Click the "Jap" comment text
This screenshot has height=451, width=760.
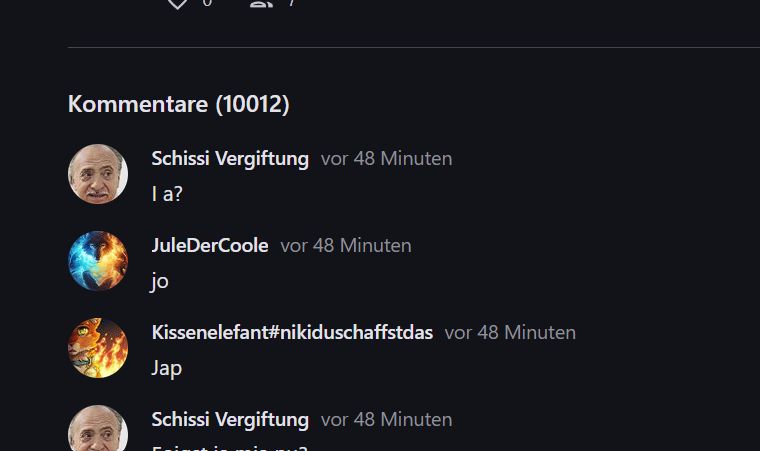pos(167,368)
